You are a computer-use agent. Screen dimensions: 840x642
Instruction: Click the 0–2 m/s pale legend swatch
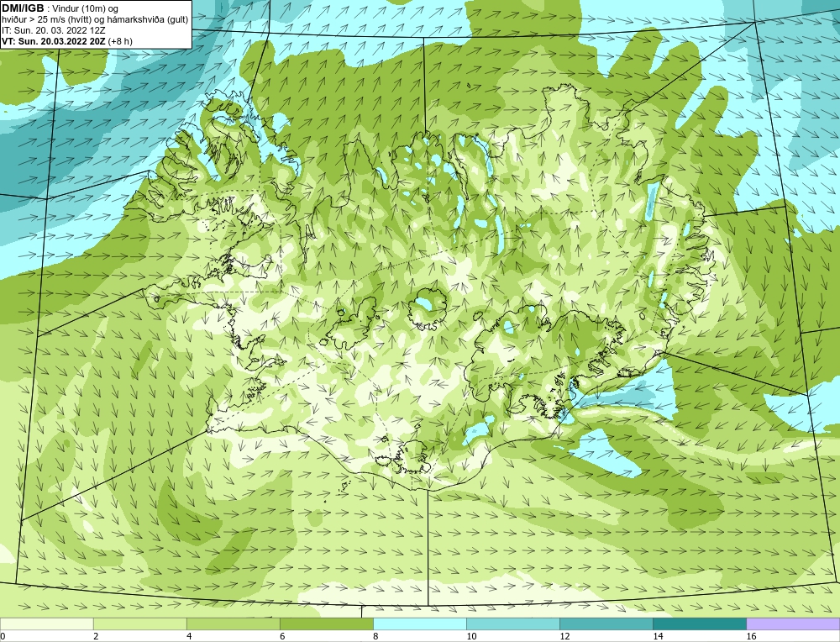tap(46, 624)
